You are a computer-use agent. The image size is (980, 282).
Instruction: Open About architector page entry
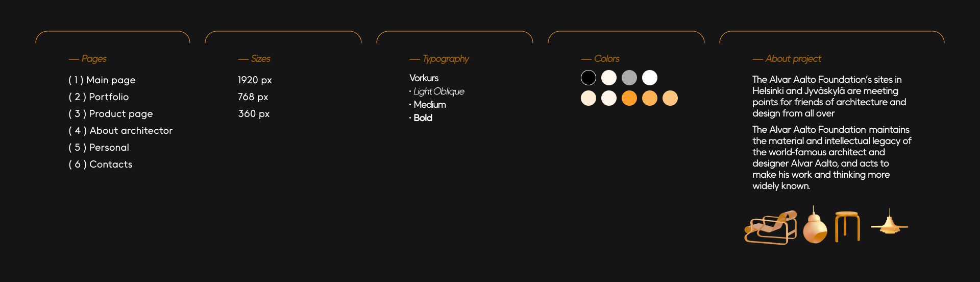click(x=120, y=131)
